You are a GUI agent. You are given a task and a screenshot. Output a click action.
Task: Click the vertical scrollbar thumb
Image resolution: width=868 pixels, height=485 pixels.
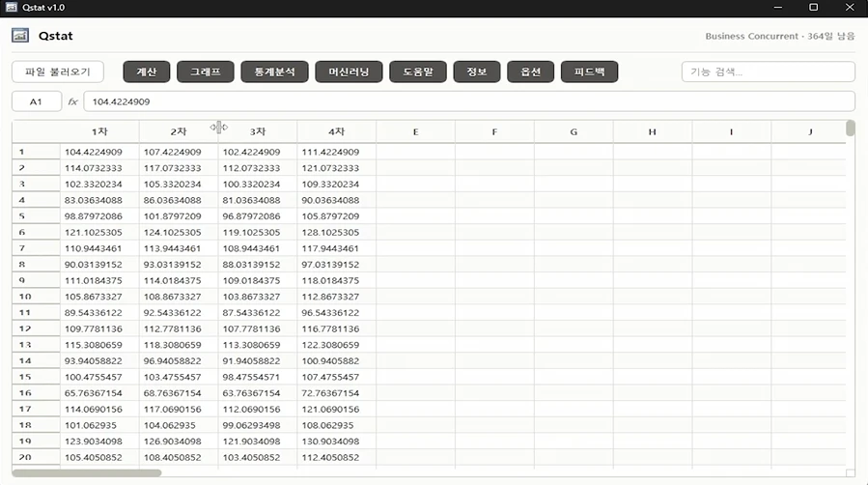851,128
